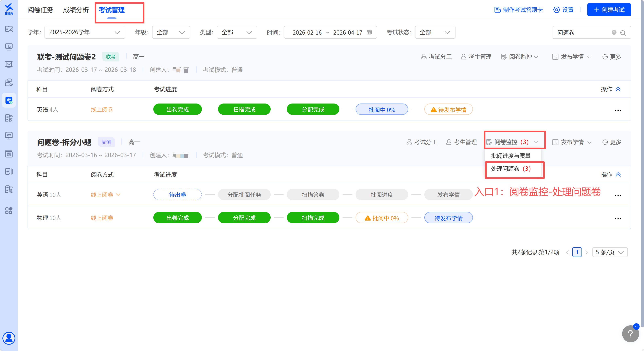Viewport: 644px width, 351px height.
Task: Open row options for 物理 subject
Action: (x=618, y=219)
